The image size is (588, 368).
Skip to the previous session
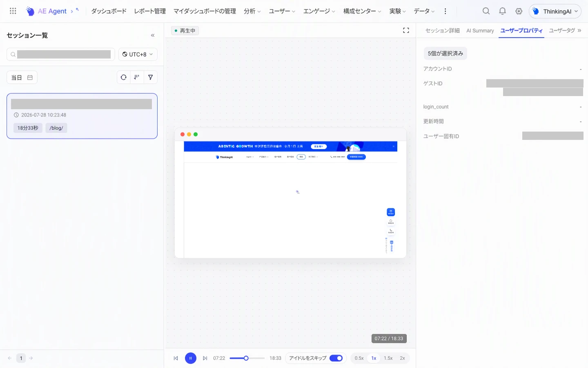[176, 358]
